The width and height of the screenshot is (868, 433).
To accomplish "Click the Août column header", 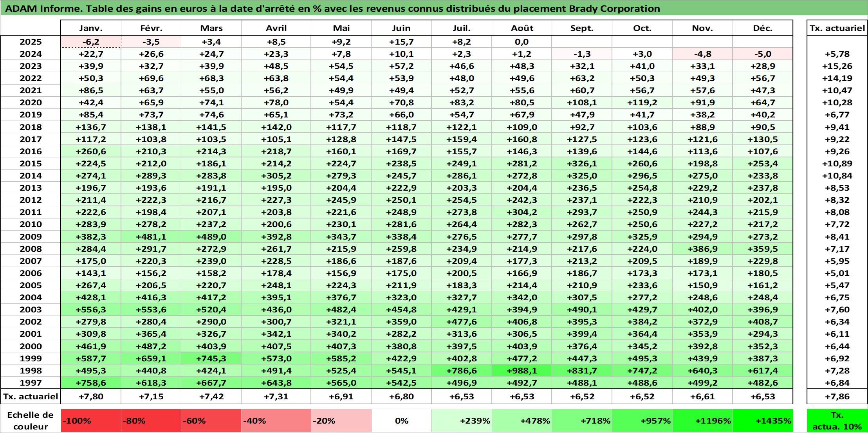I will (522, 28).
